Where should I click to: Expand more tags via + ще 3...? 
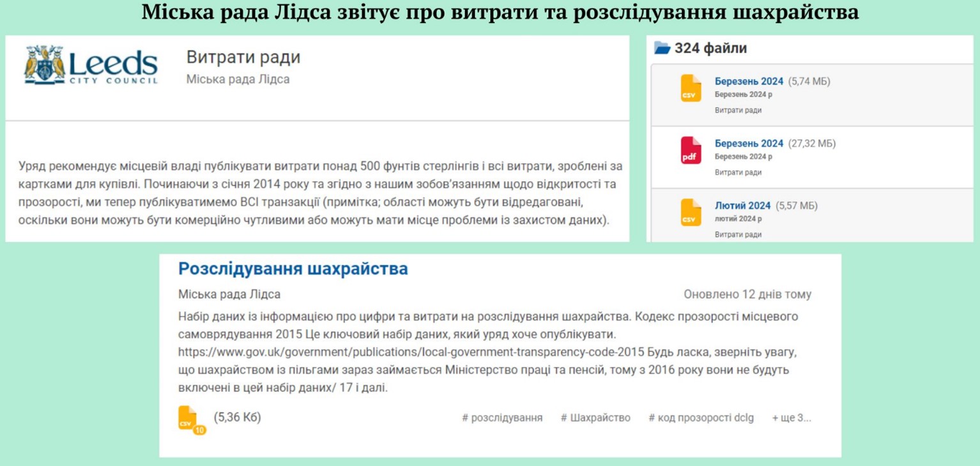tap(792, 417)
